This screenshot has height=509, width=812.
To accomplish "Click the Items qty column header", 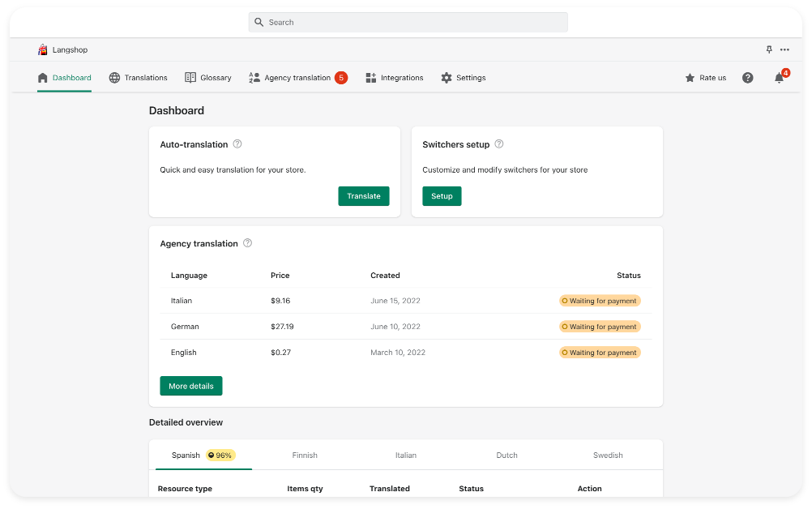I will click(305, 488).
